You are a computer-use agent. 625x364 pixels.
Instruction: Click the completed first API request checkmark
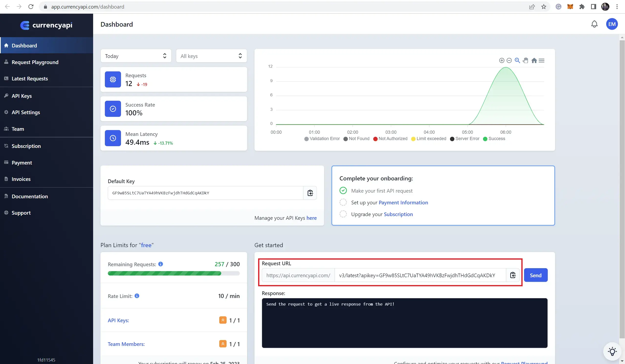coord(343,191)
